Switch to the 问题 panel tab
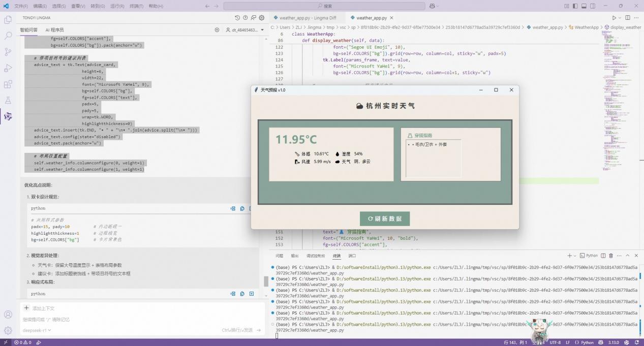 [x=279, y=256]
